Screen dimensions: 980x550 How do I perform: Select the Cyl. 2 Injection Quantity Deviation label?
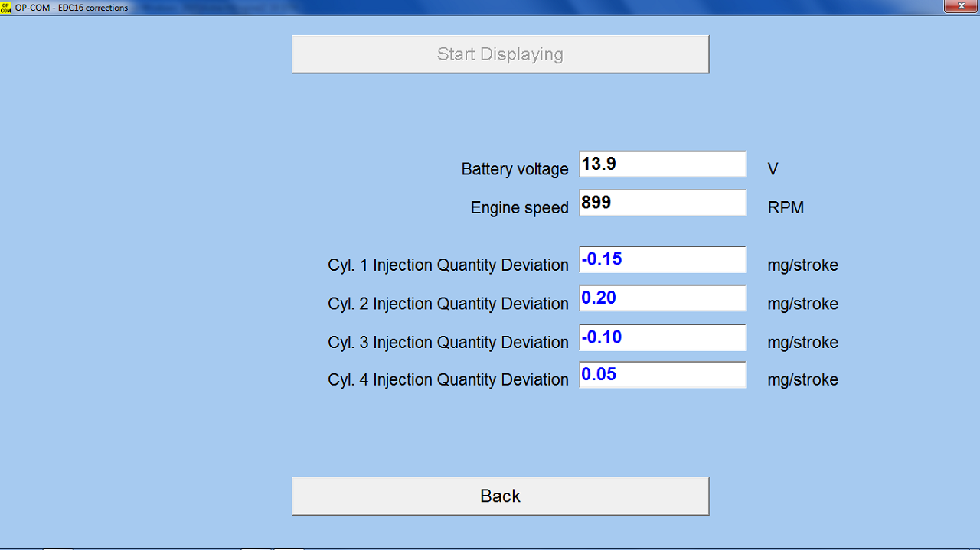click(448, 304)
